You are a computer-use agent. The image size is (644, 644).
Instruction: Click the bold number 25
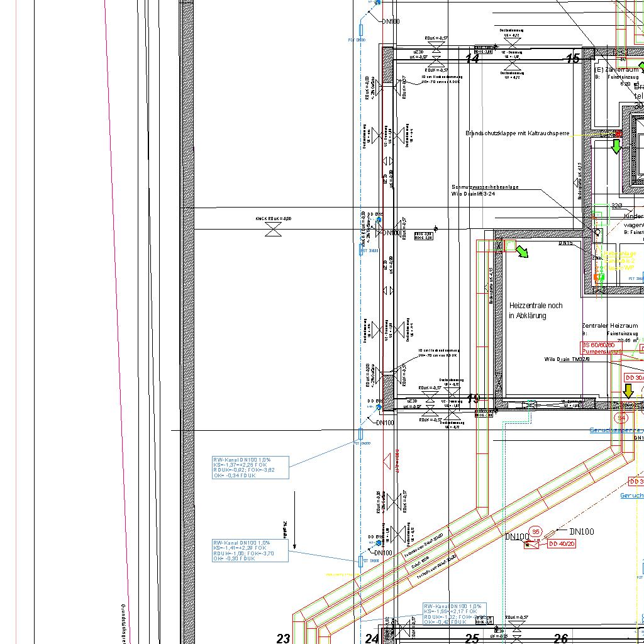[x=472, y=638]
